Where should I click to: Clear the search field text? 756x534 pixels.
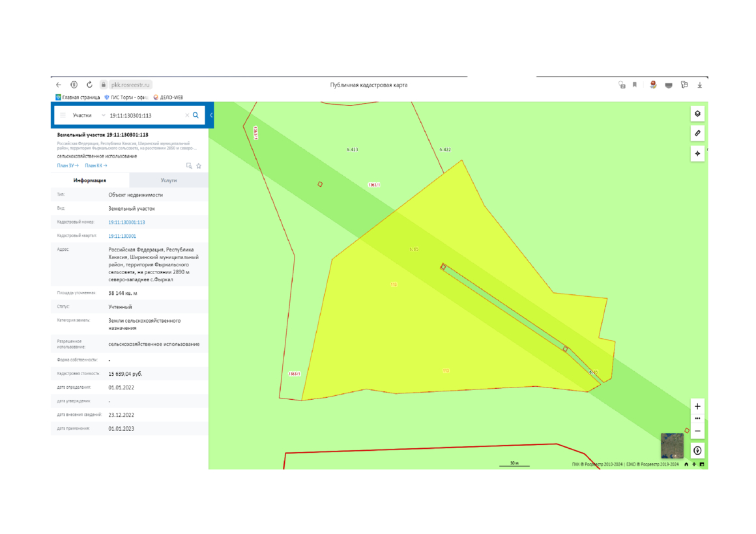(x=187, y=115)
